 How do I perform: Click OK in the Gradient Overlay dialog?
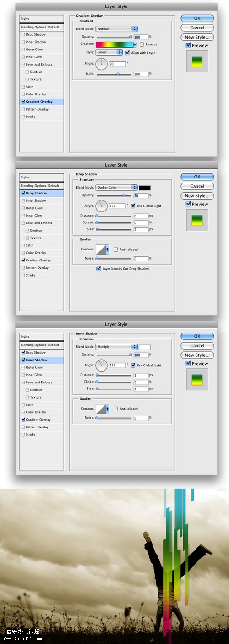(197, 18)
